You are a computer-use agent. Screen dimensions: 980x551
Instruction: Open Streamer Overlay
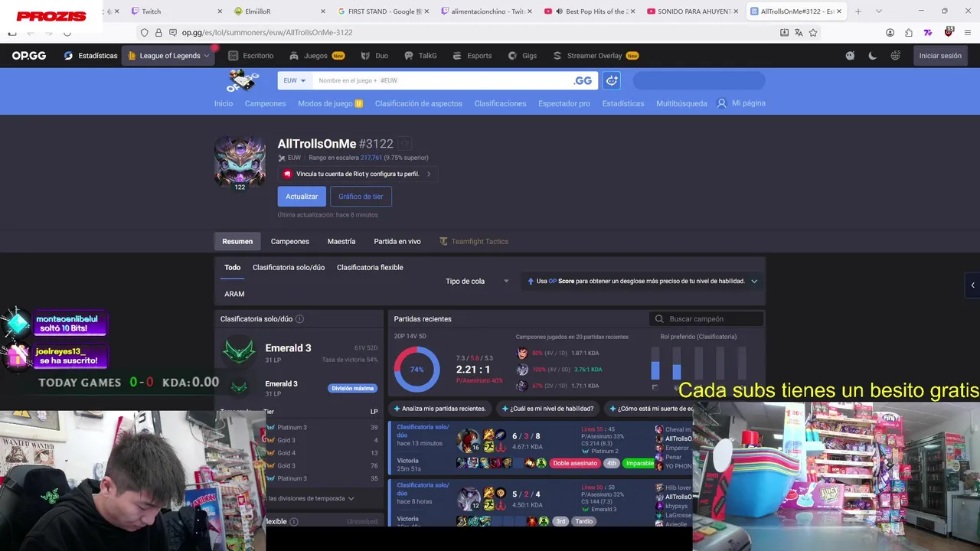tap(596, 56)
